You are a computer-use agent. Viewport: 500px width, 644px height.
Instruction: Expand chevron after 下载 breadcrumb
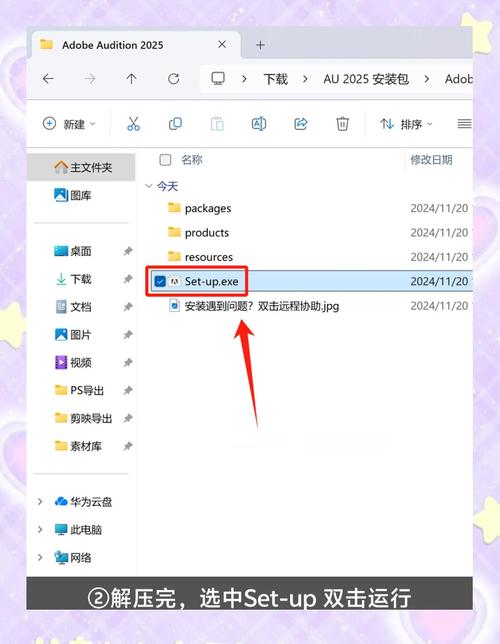(x=305, y=79)
